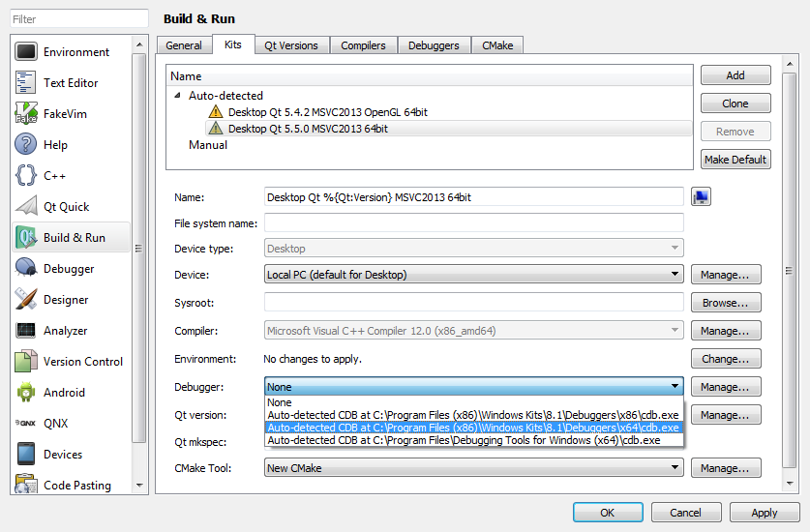Select the Text Editor category icon
The image size is (810, 532).
click(27, 83)
